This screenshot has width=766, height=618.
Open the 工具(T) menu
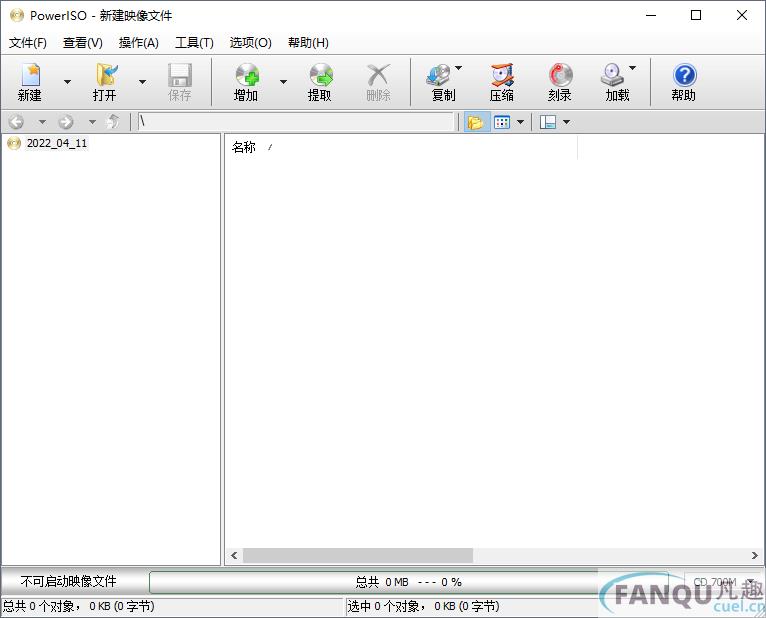click(194, 43)
